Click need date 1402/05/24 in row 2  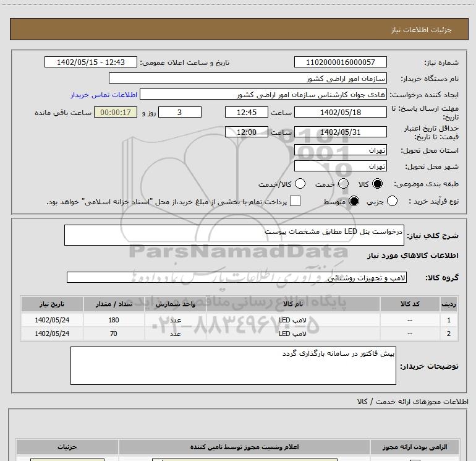click(52, 334)
